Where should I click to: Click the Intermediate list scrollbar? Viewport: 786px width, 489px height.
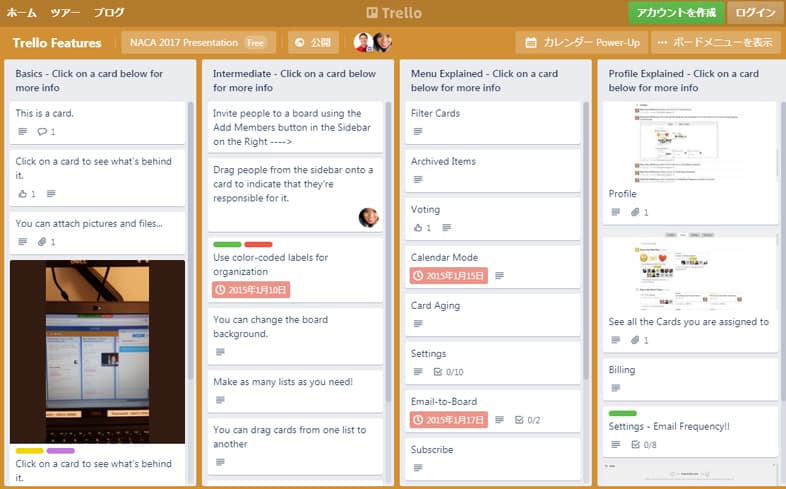tap(388, 251)
